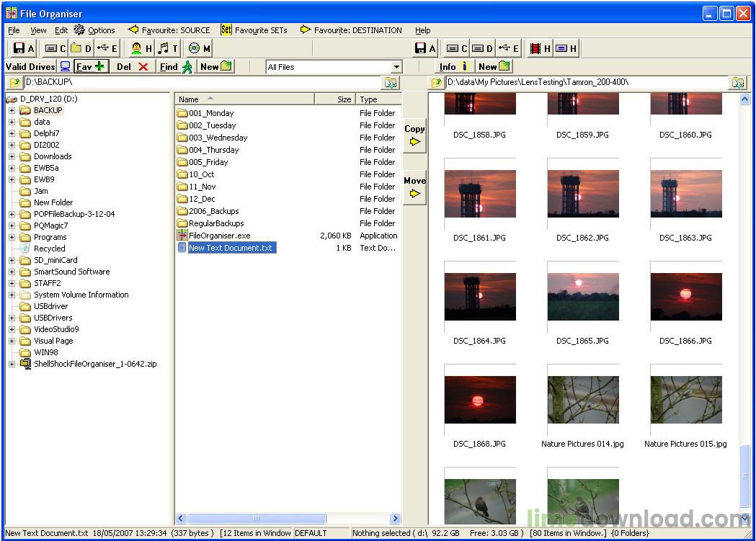Click the red X Del icon
This screenshot has width=756, height=541.
coord(141,66)
